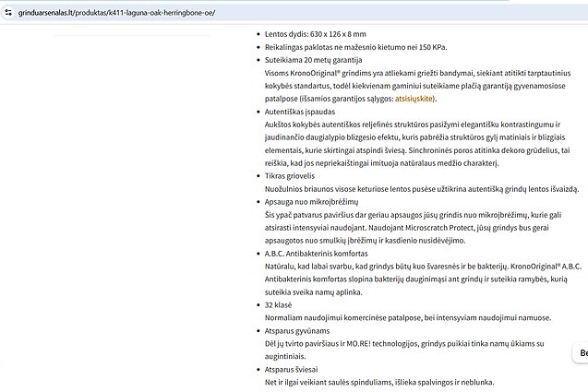Select the word 'augintiniais.' line
This screenshot has width=588, height=392.
pos(285,356)
